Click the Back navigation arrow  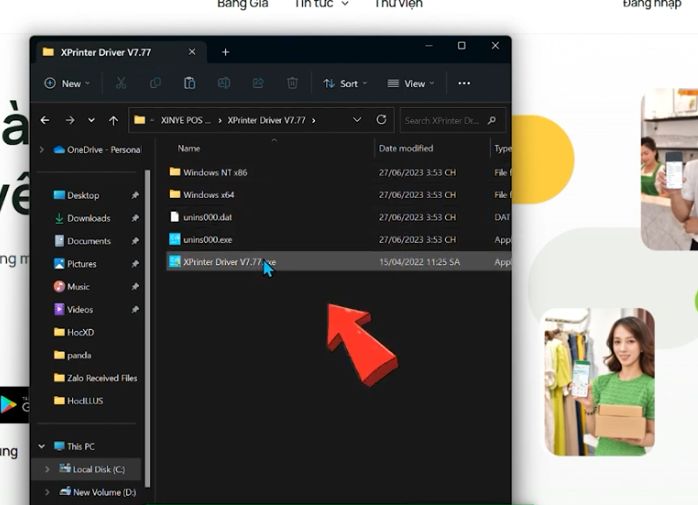coord(45,120)
